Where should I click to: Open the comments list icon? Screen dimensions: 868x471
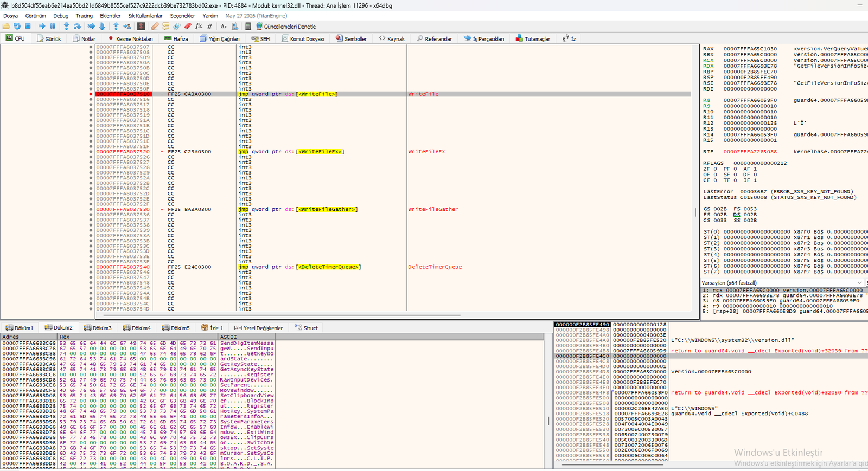[165, 26]
